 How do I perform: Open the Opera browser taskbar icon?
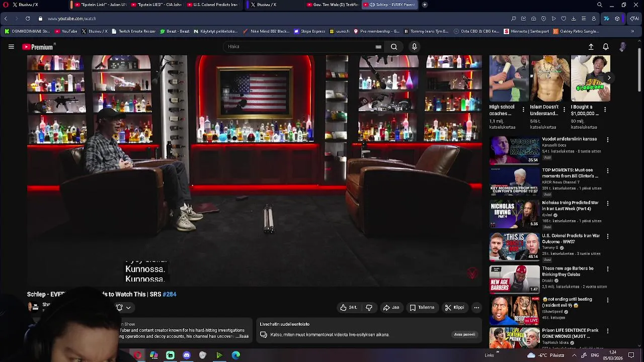click(137, 355)
